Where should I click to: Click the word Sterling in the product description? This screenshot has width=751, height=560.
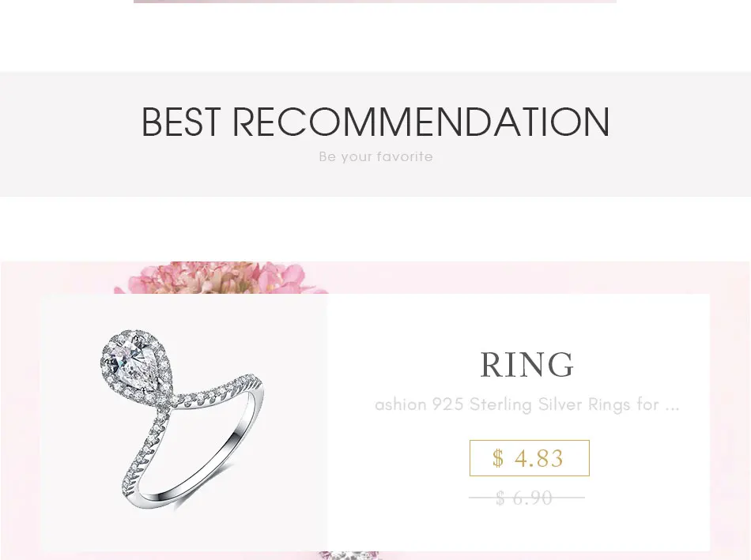(500, 404)
